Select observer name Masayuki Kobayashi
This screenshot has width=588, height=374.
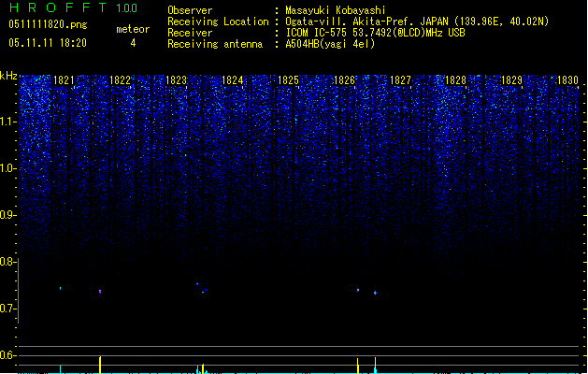point(336,10)
